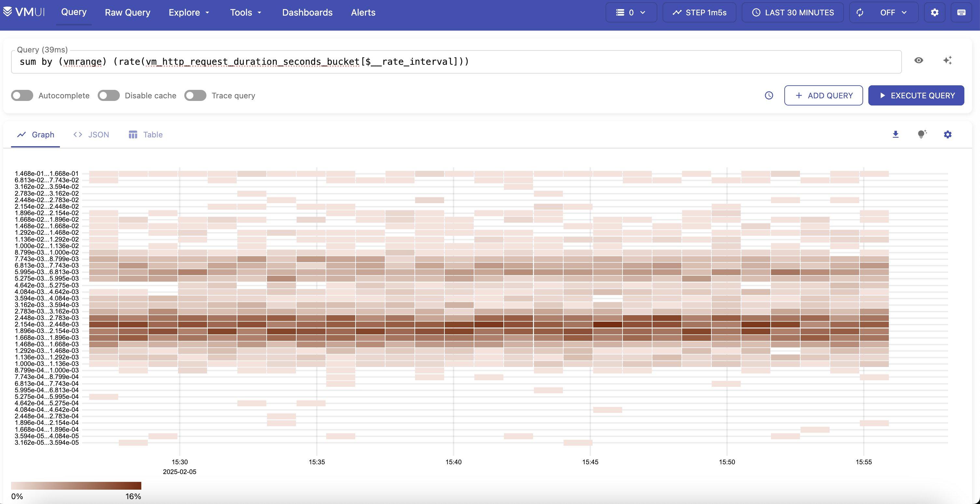Click the ADD QUERY button
This screenshot has height=504, width=980.
[823, 95]
